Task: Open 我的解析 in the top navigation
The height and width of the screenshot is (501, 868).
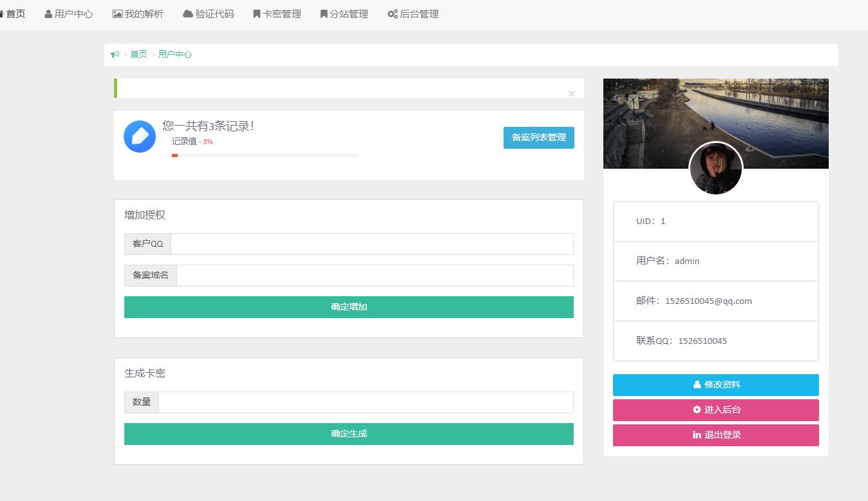Action: coord(138,14)
